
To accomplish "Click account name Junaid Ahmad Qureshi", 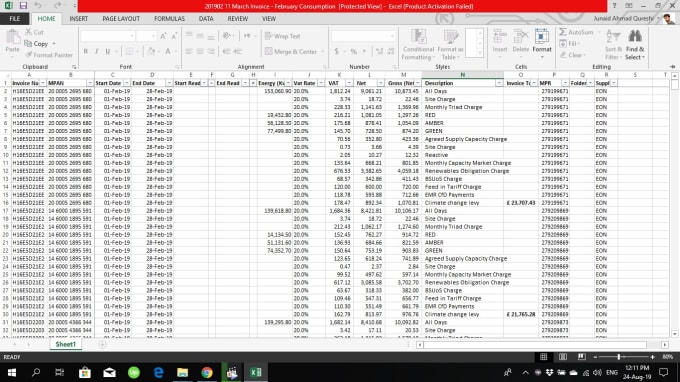I will [x=624, y=18].
